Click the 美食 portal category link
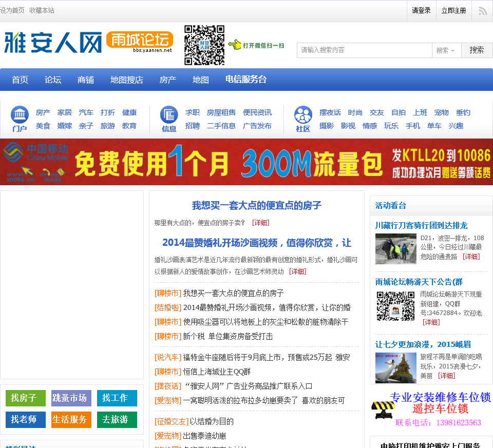 43,126
